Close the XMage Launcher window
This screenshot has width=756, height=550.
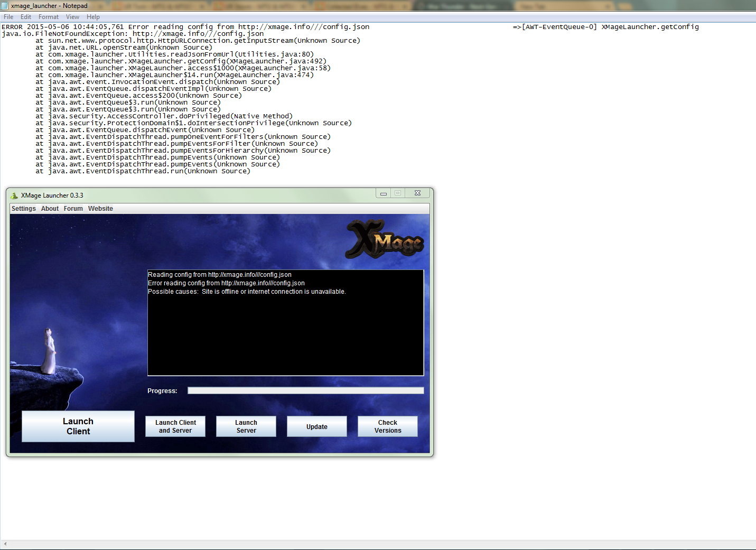(417, 193)
